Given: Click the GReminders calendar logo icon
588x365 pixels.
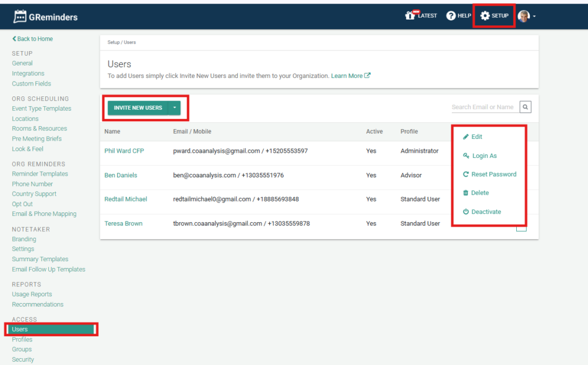Looking at the screenshot, I should click(20, 17).
